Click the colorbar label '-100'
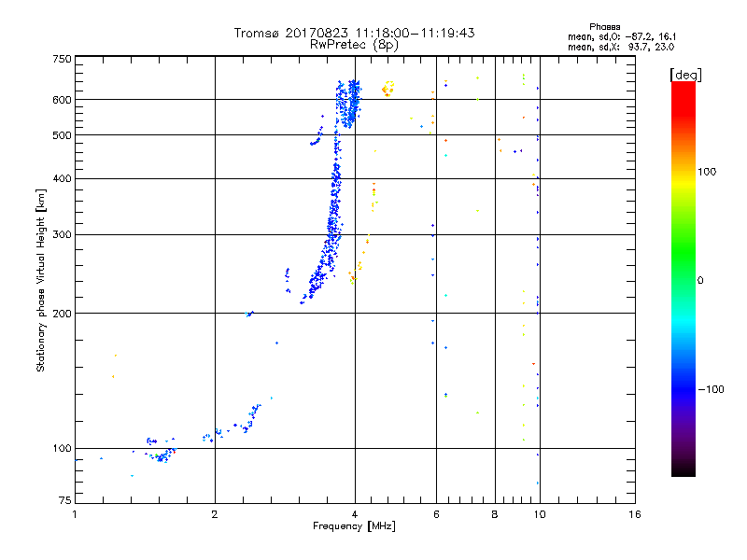 tap(711, 389)
